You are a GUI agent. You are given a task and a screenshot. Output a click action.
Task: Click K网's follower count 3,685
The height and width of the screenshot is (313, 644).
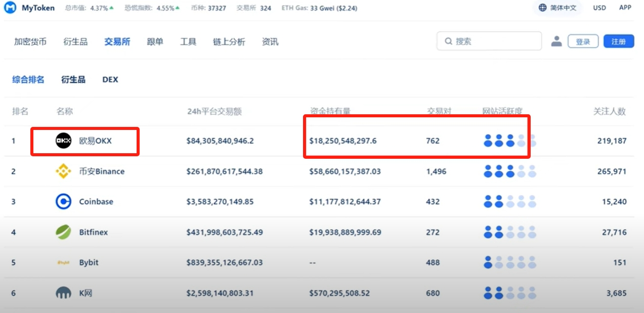pyautogui.click(x=616, y=293)
